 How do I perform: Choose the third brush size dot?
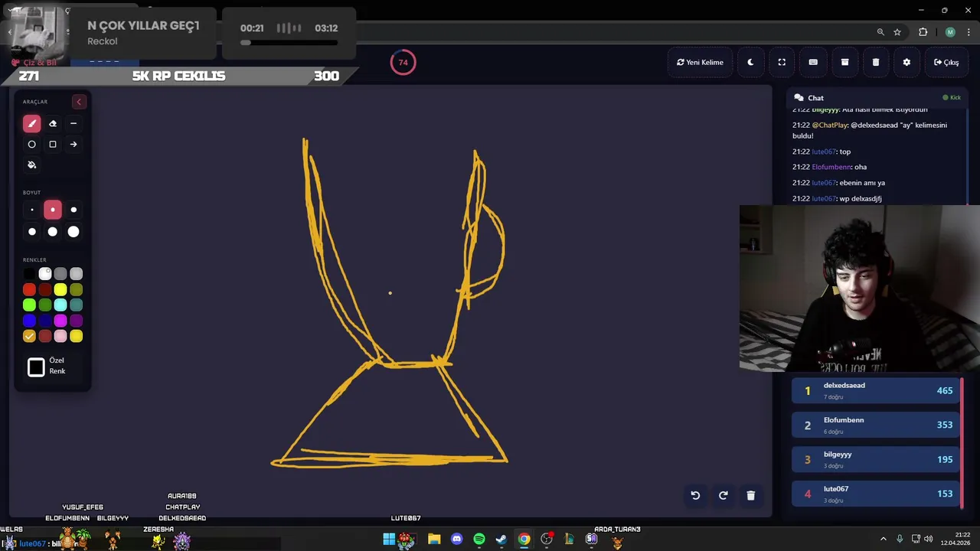coord(73,210)
